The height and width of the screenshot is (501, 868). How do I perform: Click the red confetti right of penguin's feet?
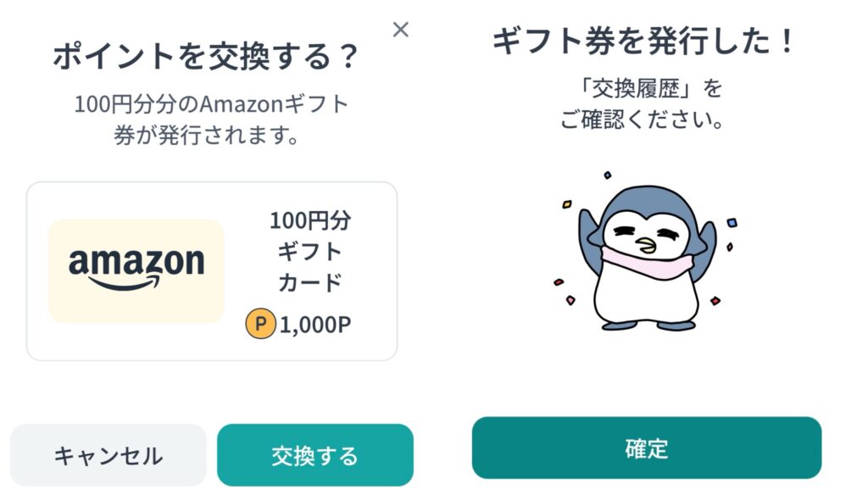point(715,300)
